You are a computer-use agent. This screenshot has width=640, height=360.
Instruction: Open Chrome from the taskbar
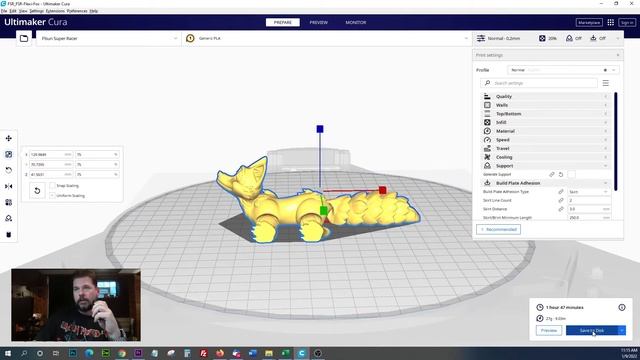click(122, 353)
